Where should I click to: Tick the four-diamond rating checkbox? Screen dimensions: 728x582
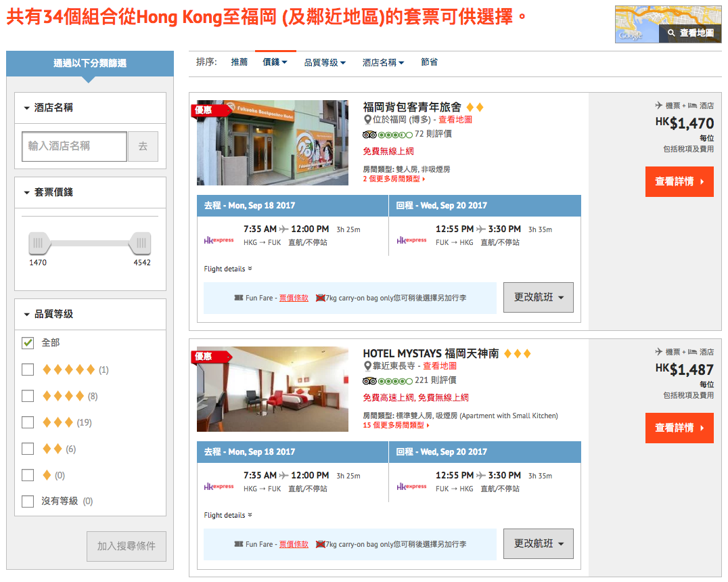pyautogui.click(x=28, y=396)
